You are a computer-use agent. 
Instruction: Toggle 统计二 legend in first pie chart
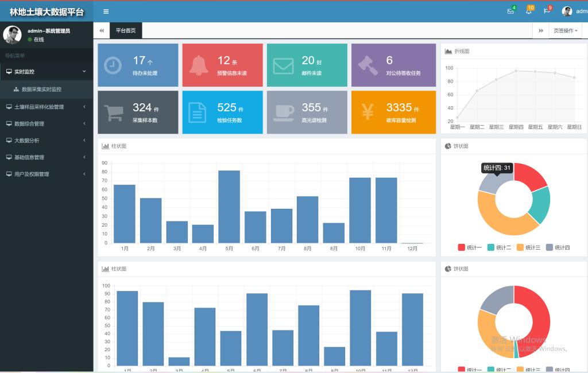pos(499,247)
